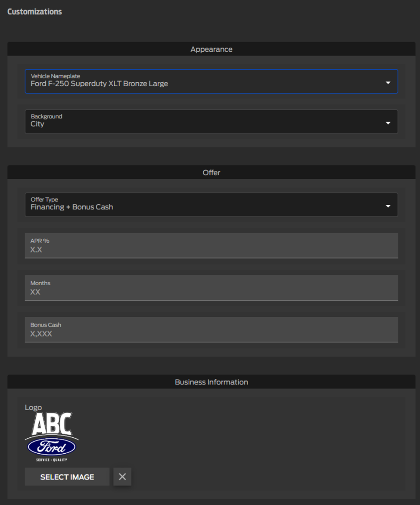Focus the Bonus Cash input field
The image size is (420, 505).
(x=211, y=330)
